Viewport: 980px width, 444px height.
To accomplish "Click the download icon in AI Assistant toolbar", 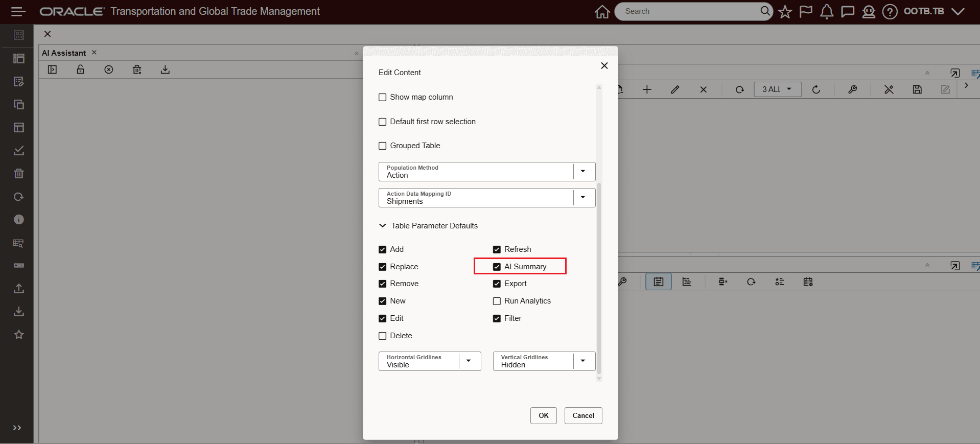I will point(165,69).
